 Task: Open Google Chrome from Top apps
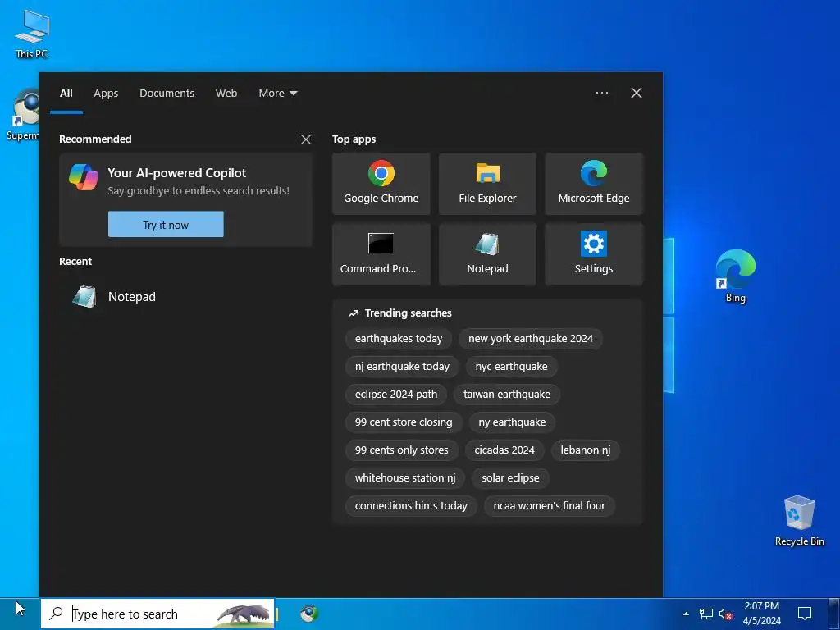[x=381, y=184]
